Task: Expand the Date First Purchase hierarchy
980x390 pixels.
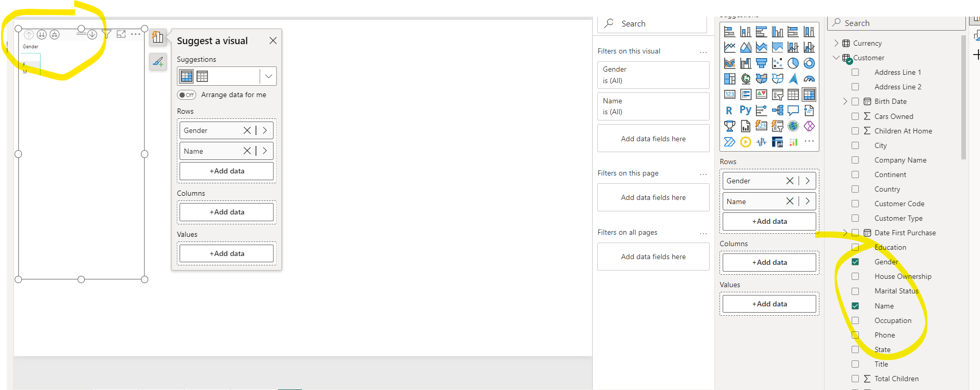Action: pos(845,233)
